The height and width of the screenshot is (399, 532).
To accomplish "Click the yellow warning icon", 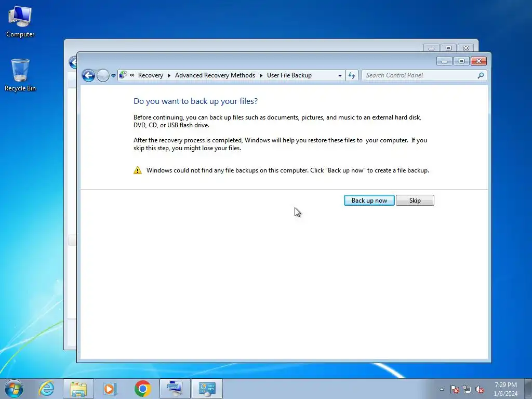I will pos(137,170).
